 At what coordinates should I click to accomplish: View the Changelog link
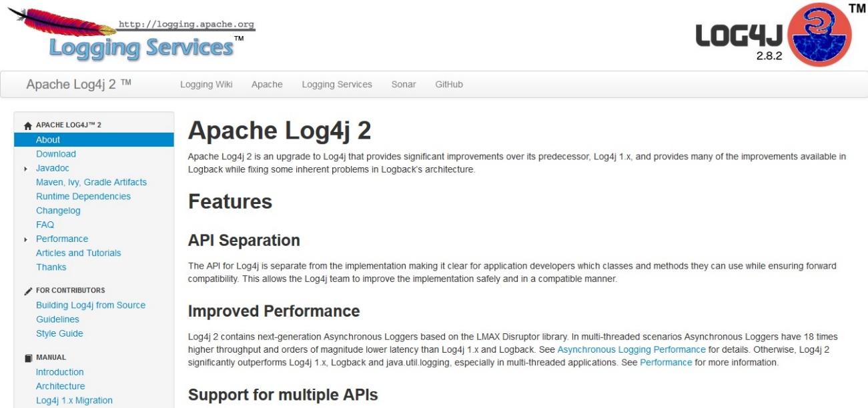58,211
